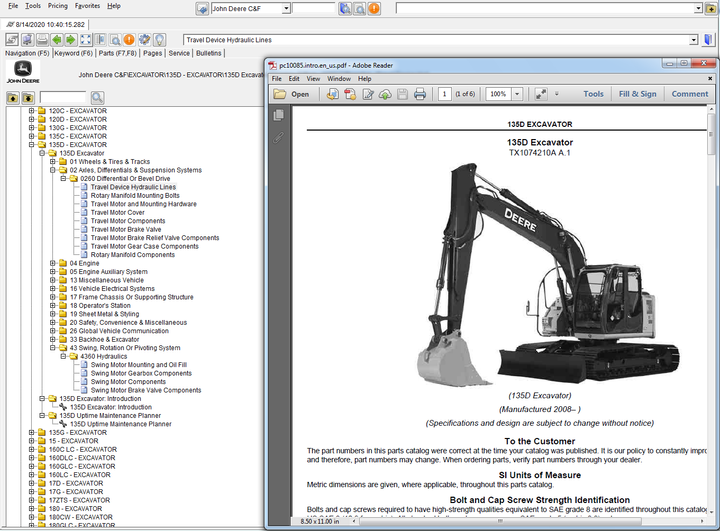Screen dimensions: 720x531
Task: Click the fullscreen expand arrows icon
Action: (x=86, y=40)
